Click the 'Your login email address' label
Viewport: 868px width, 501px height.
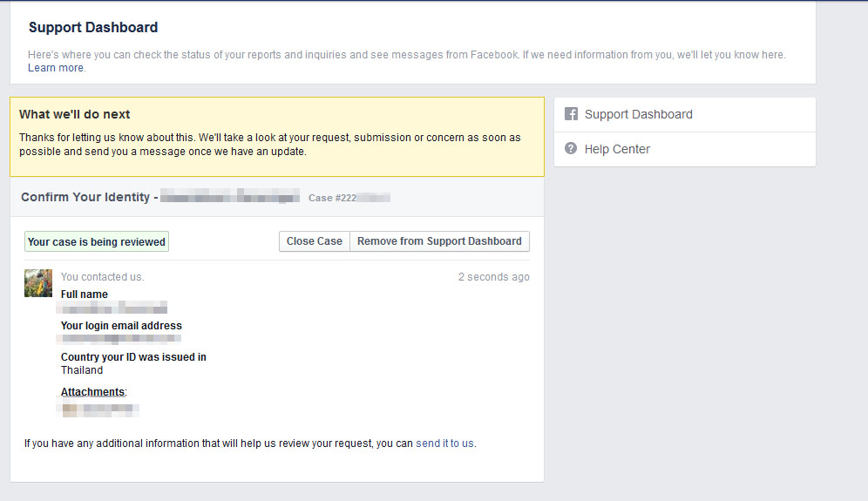121,326
